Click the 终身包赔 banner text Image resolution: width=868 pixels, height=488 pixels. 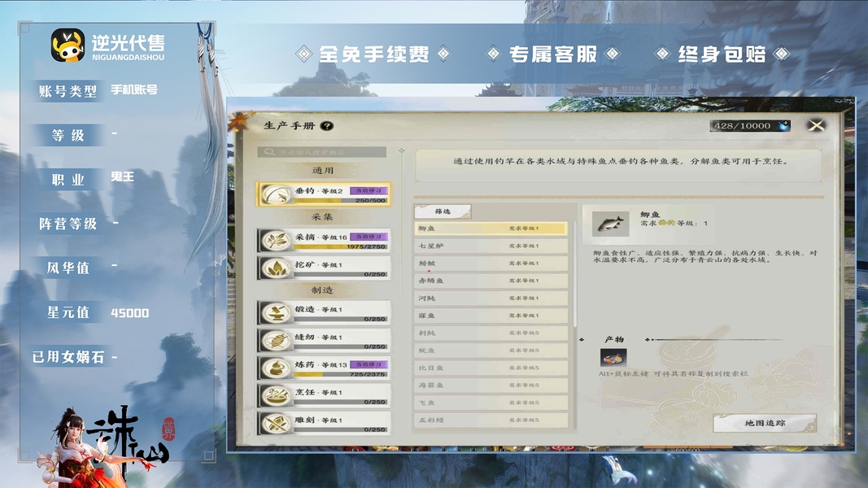(x=722, y=54)
